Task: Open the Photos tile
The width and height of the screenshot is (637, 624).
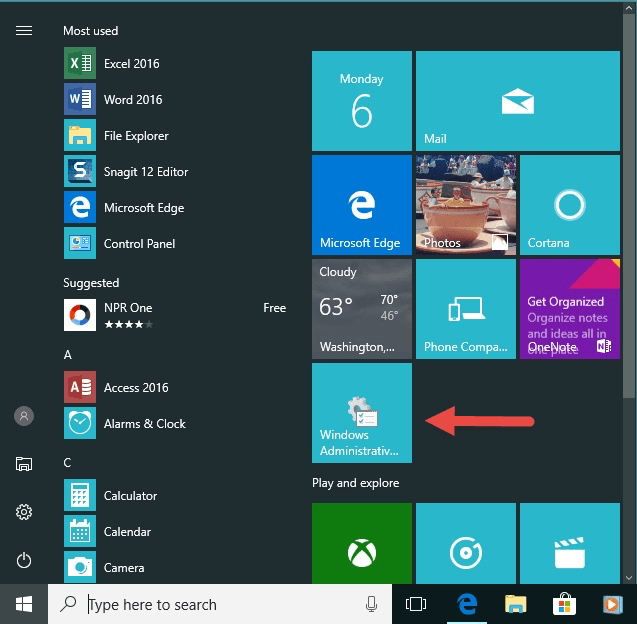Action: (x=466, y=205)
